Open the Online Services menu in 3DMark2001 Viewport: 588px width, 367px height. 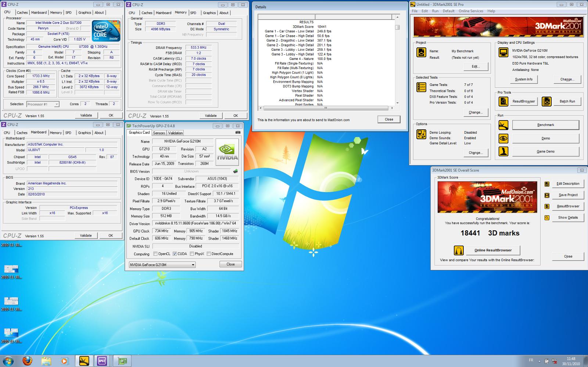click(471, 11)
